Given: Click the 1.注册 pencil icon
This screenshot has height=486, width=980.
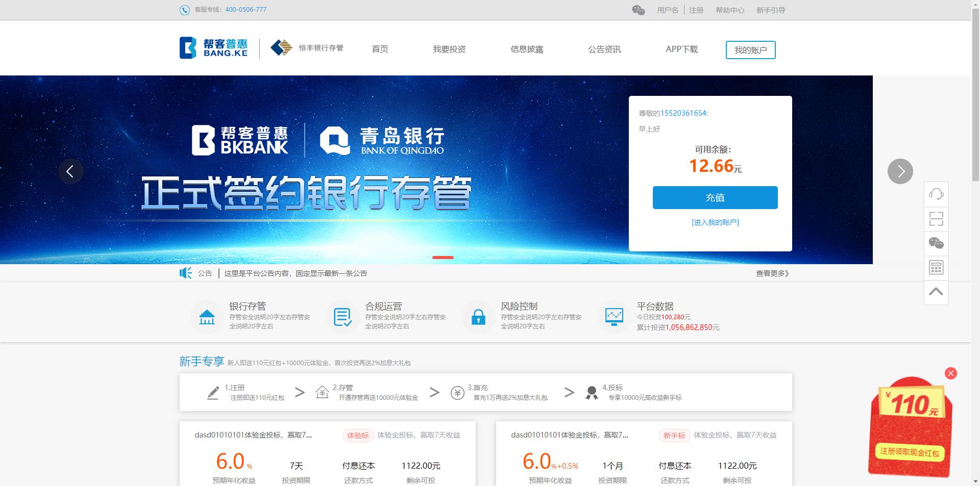Looking at the screenshot, I should [213, 393].
